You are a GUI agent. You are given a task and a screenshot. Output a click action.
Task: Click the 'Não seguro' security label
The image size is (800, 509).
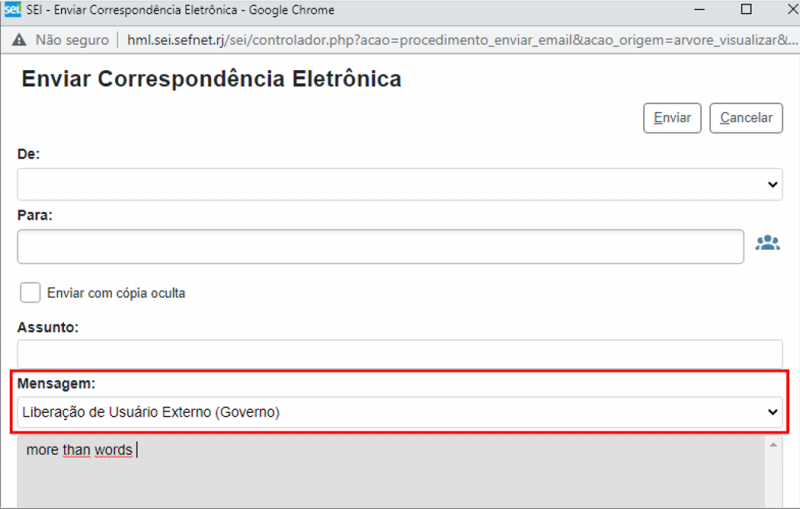pos(70,40)
